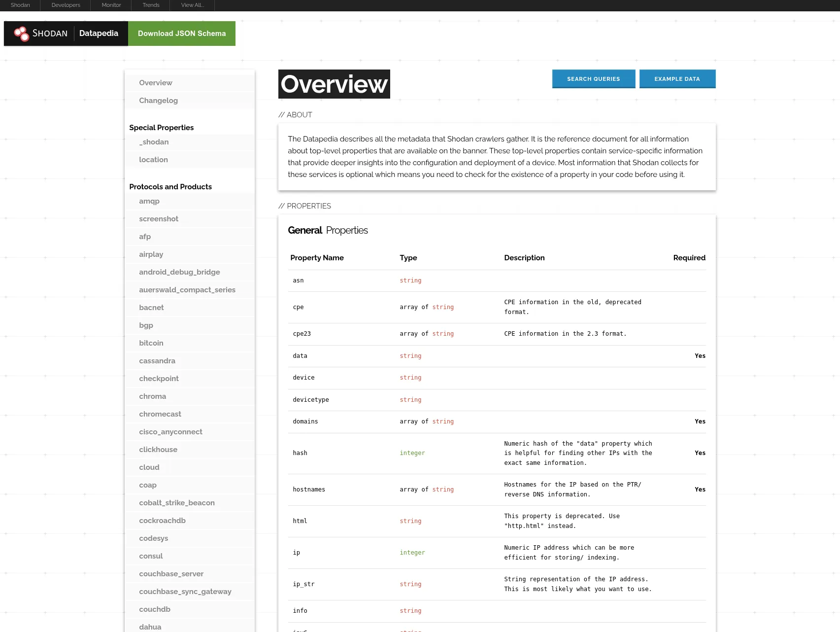Click the Datapedia header label

(x=99, y=33)
